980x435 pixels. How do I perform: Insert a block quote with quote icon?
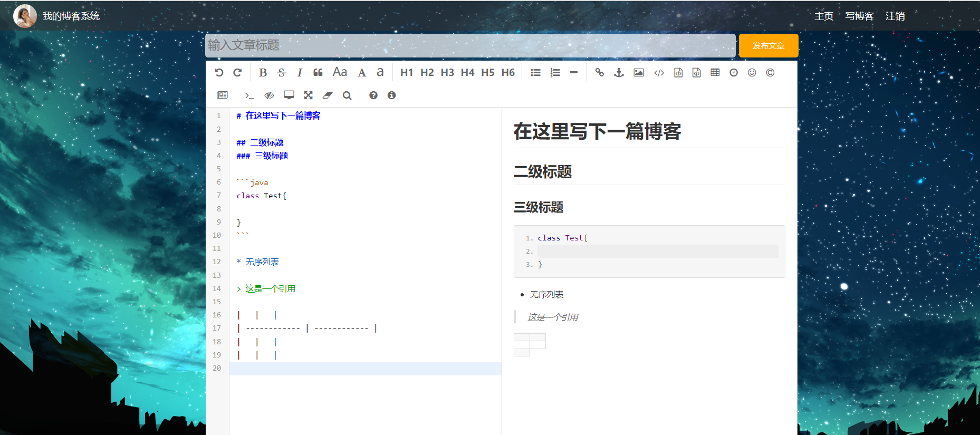tap(318, 73)
